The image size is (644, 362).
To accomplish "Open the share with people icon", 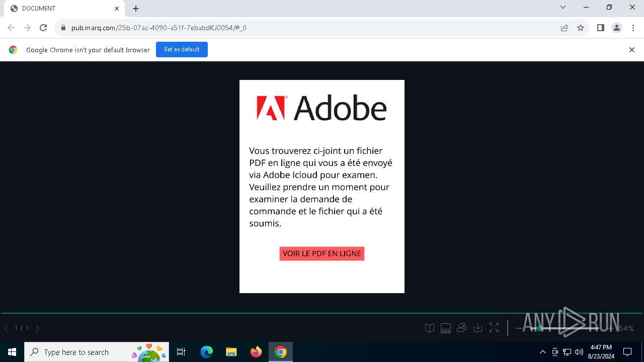I will (x=462, y=328).
